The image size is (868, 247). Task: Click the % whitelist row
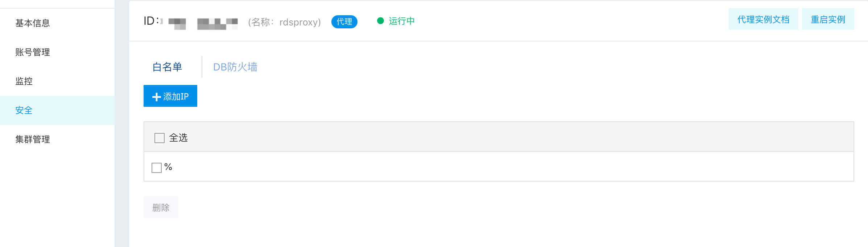[499, 167]
